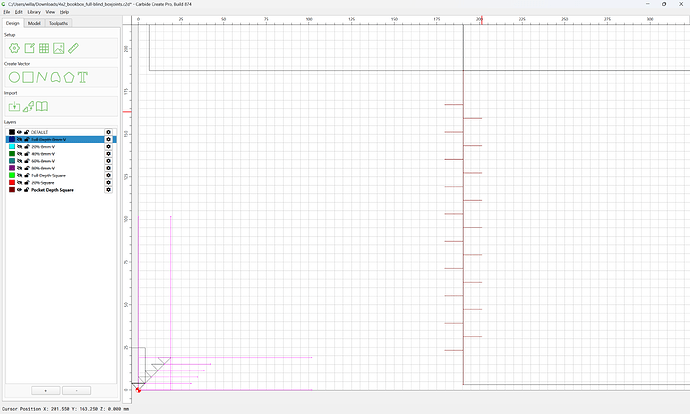Select the Circle vector tool
The width and height of the screenshot is (690, 414).
(x=14, y=77)
